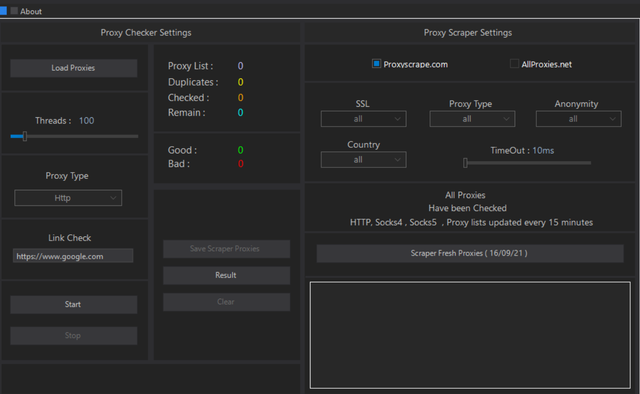
Task: Click the blue icon left of About
Action: [3, 11]
